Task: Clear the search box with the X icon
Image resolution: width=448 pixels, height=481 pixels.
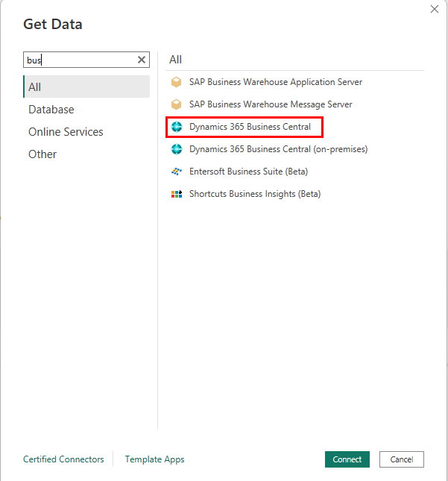Action: pyautogui.click(x=142, y=60)
